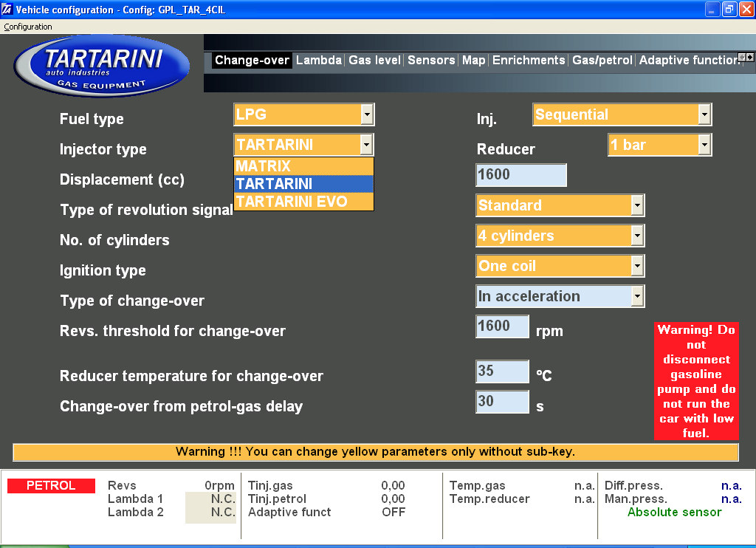
Task: Switch to the Gas level tab
Action: point(374,61)
